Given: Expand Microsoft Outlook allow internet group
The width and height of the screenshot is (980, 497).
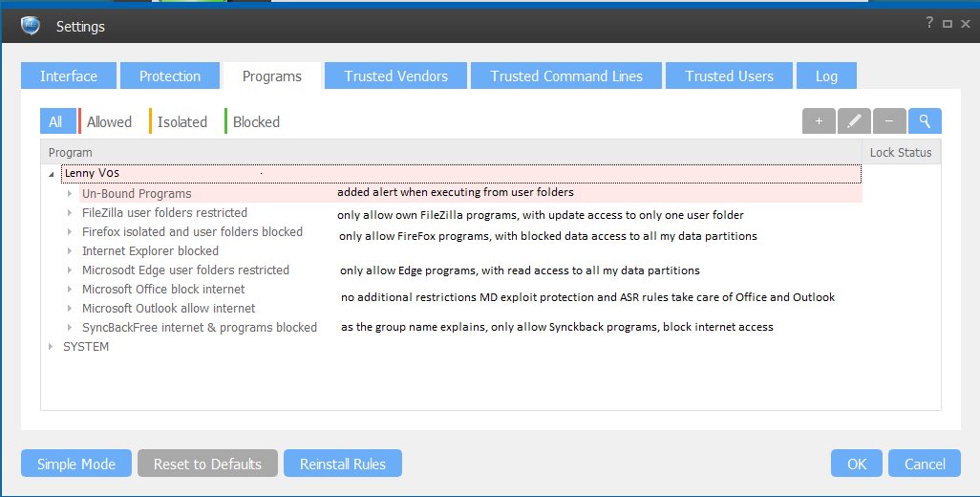Looking at the screenshot, I should 70,308.
